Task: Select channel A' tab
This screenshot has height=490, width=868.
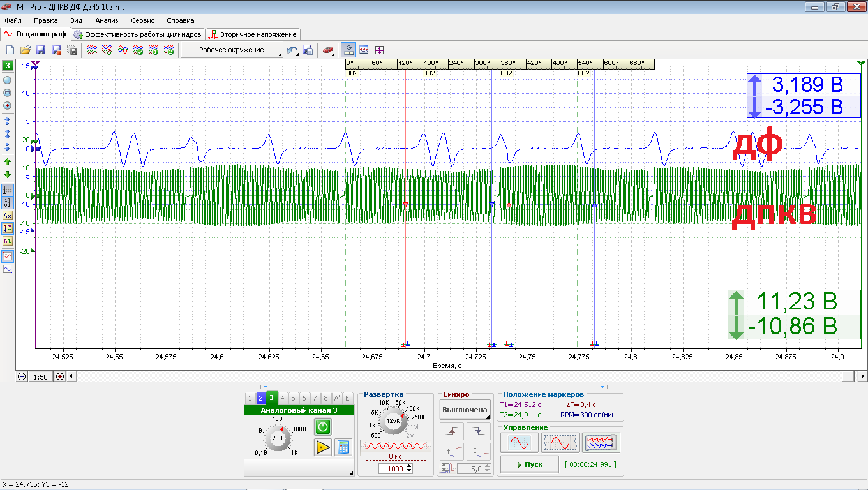Action: pyautogui.click(x=336, y=398)
